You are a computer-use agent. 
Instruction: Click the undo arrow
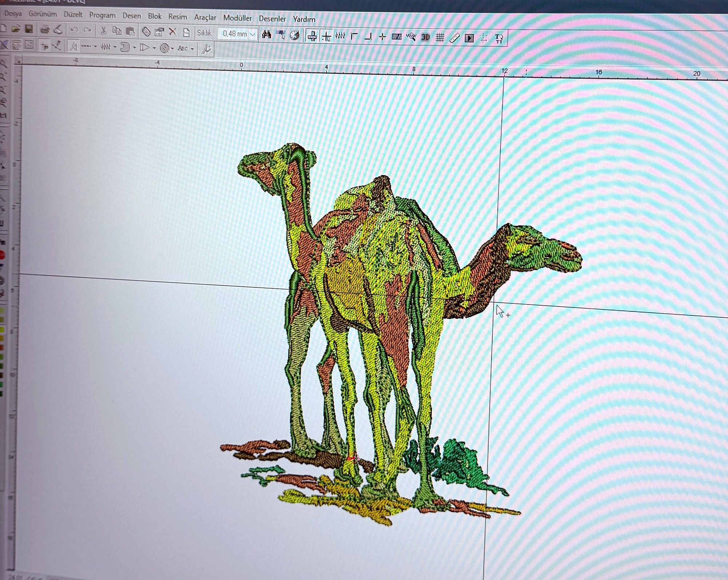pos(74,30)
